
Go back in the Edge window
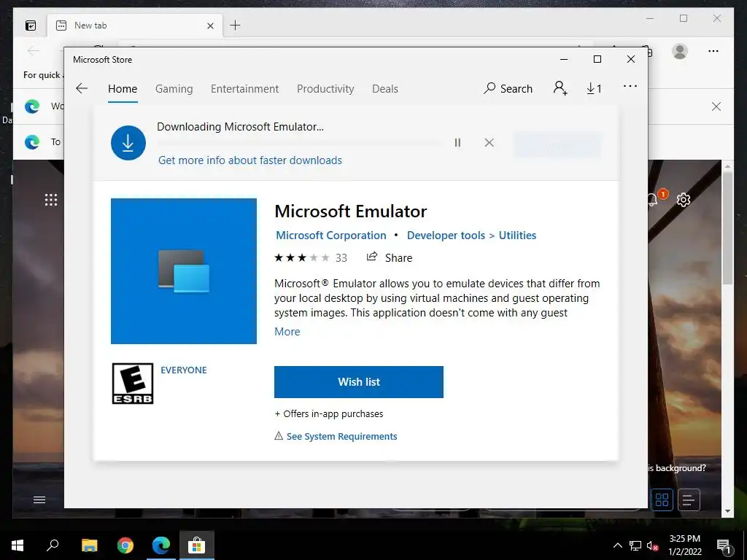34,50
